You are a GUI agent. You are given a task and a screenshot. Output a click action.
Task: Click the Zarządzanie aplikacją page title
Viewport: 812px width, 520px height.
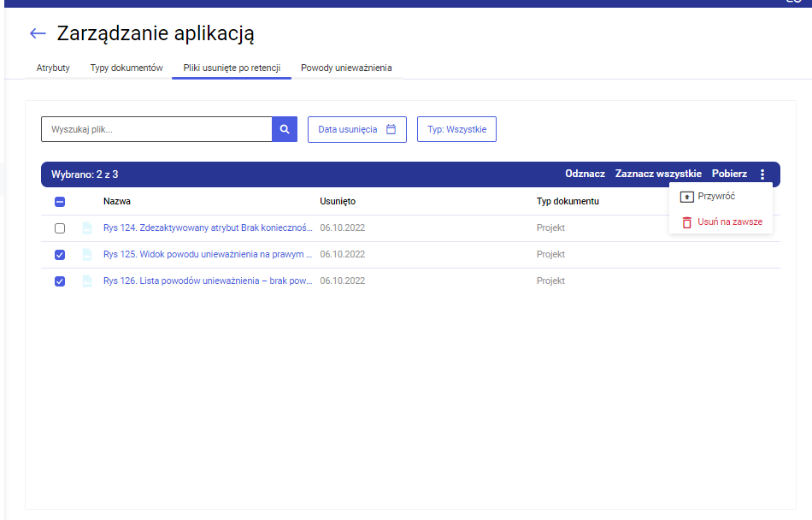tap(156, 33)
